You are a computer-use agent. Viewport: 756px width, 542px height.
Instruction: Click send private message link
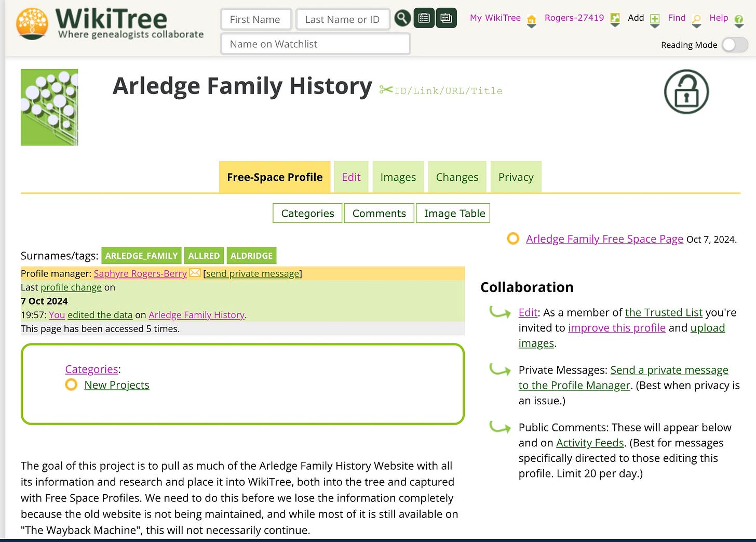click(252, 273)
